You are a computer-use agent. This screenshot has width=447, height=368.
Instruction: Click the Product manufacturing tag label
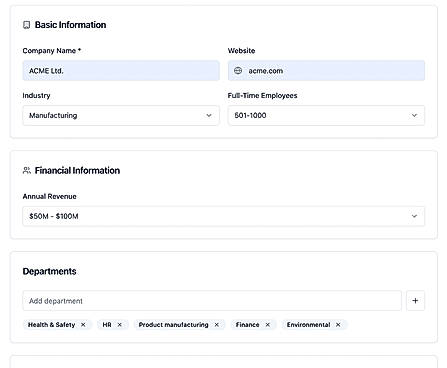coord(173,325)
